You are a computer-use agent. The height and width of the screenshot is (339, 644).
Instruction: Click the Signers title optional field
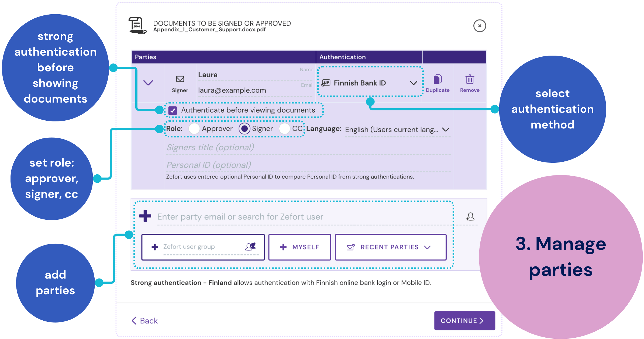tap(308, 148)
